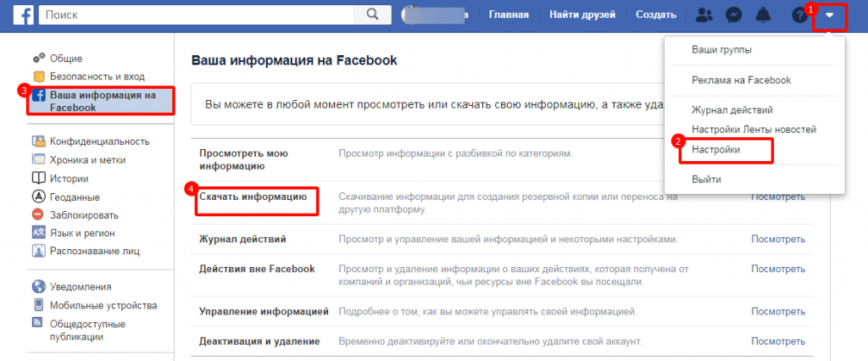Click Просмотреть мою информацию row title
The height and width of the screenshot is (361, 868).
click(x=243, y=159)
